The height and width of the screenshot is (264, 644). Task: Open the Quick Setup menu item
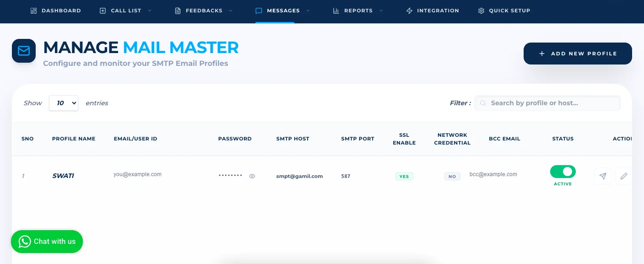(504, 11)
